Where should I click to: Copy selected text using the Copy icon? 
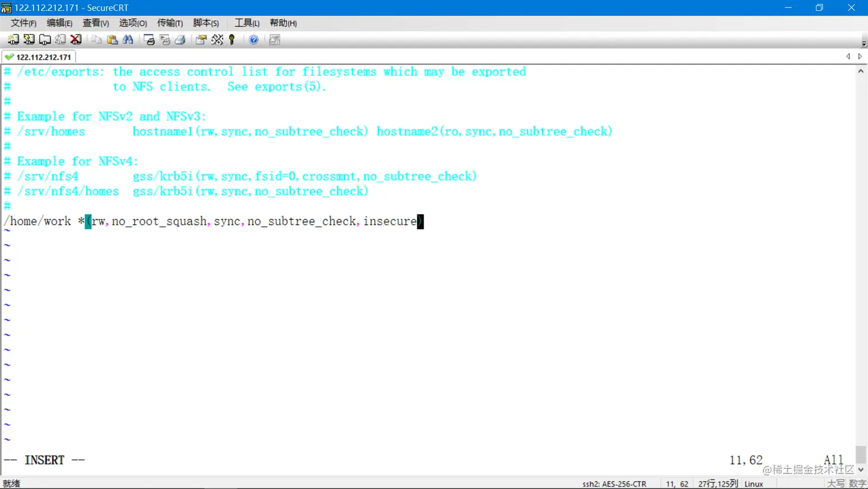pyautogui.click(x=95, y=39)
